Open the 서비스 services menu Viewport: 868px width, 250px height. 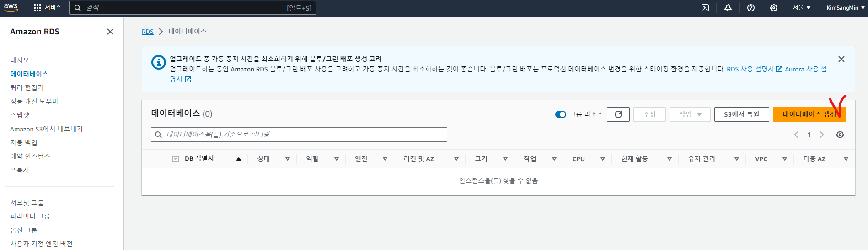[48, 8]
